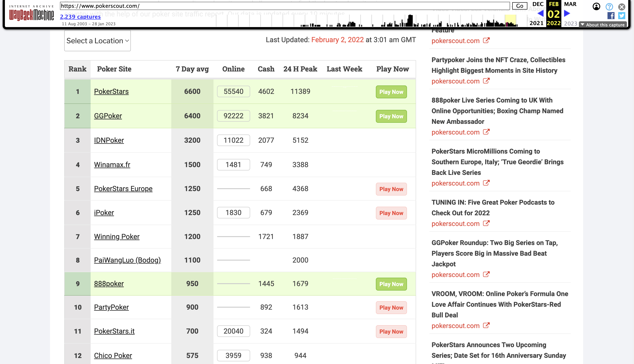The height and width of the screenshot is (364, 634).
Task: Click the 7 Day avg column header
Action: point(192,69)
